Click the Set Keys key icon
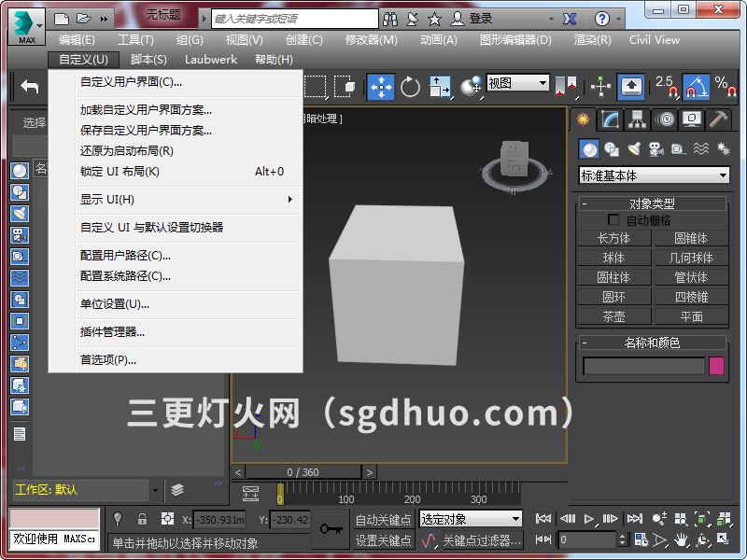The height and width of the screenshot is (560, 747). pyautogui.click(x=331, y=529)
